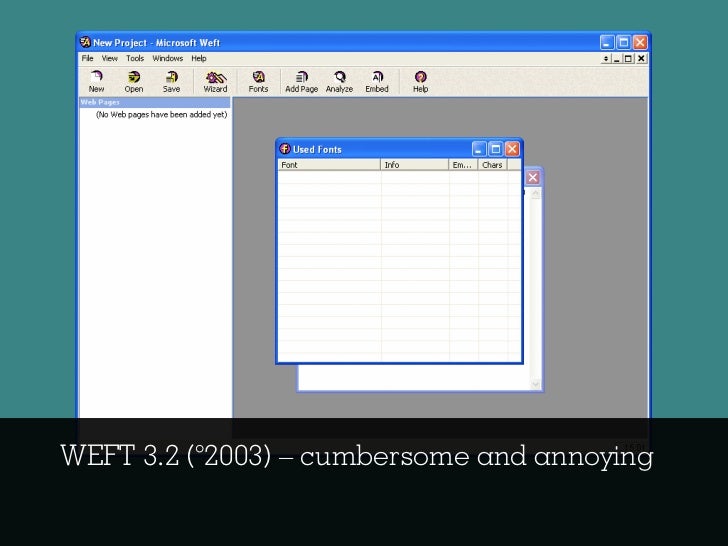
Task: Run the Analyze tool
Action: [x=339, y=81]
